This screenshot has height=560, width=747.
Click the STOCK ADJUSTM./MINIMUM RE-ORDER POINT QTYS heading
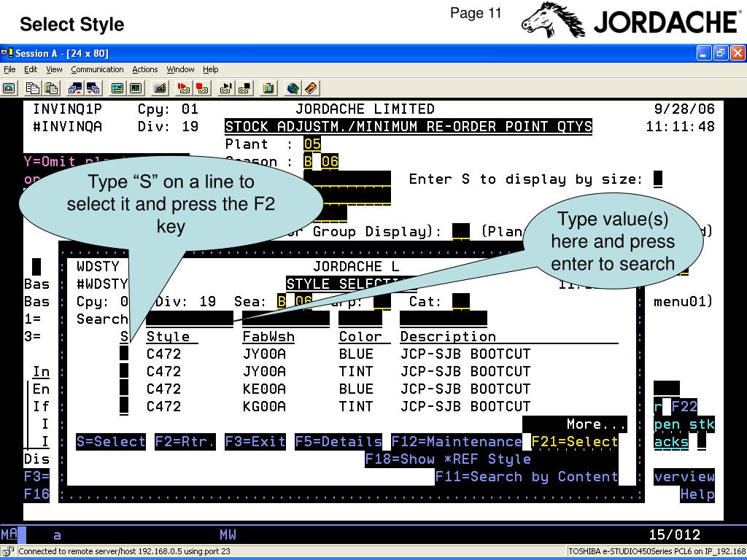pos(409,127)
